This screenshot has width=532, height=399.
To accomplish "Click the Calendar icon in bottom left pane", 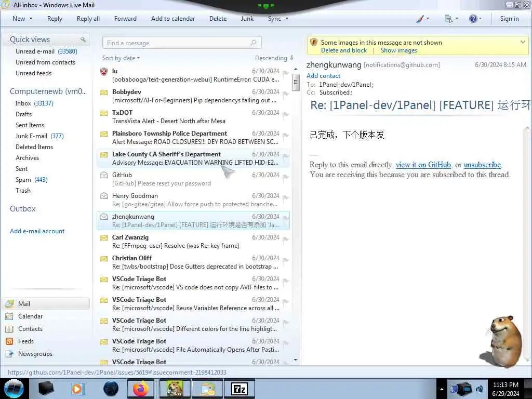I will pos(9,316).
